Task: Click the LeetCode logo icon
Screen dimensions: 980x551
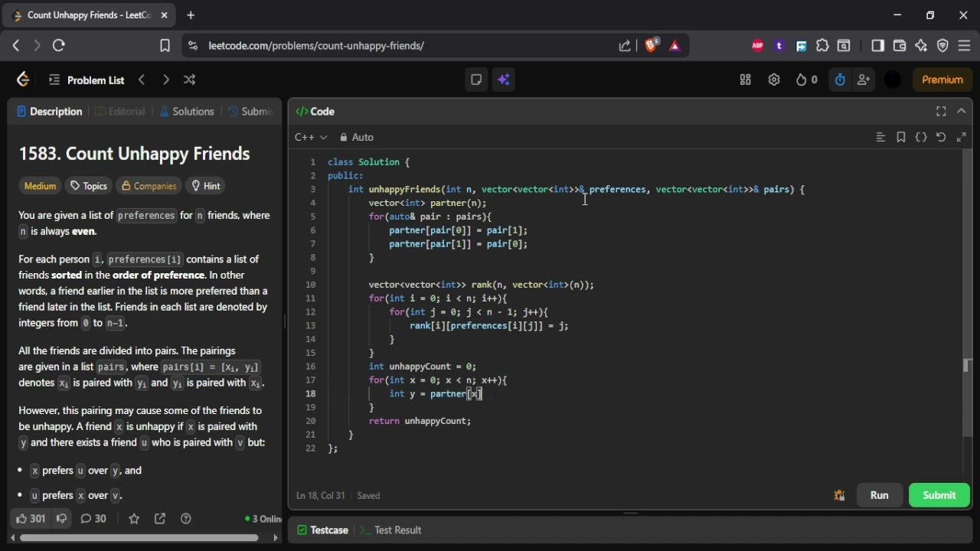Action: click(x=23, y=80)
